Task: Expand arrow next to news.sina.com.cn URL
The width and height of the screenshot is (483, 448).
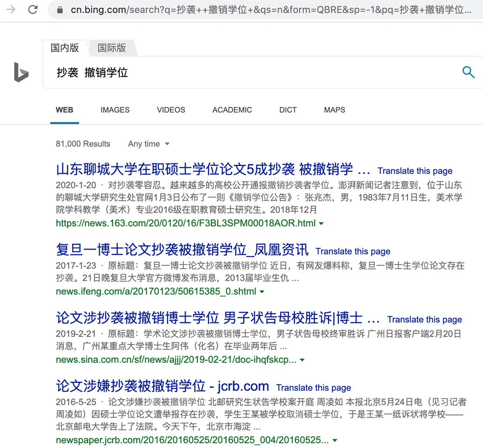Action: [x=302, y=360]
